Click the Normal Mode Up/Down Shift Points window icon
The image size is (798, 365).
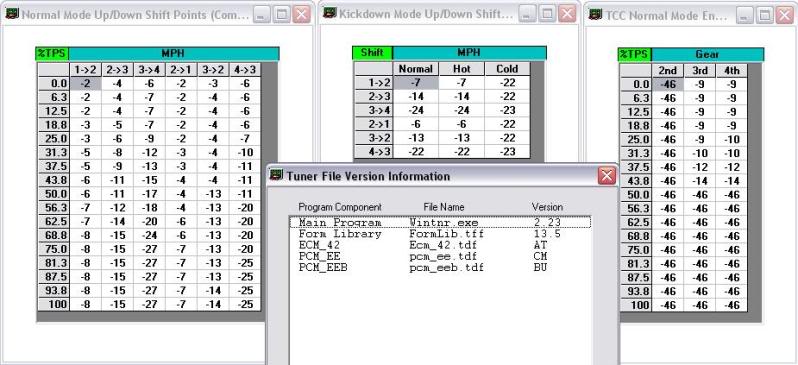12,14
